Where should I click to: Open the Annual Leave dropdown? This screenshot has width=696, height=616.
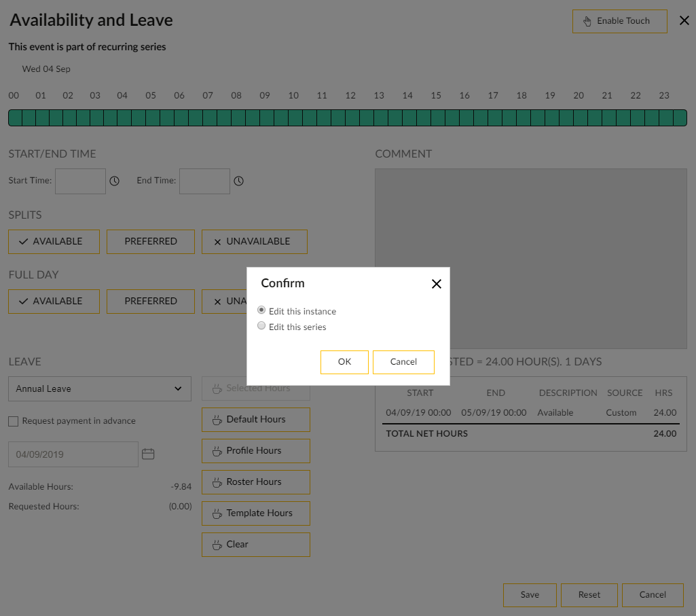point(100,389)
